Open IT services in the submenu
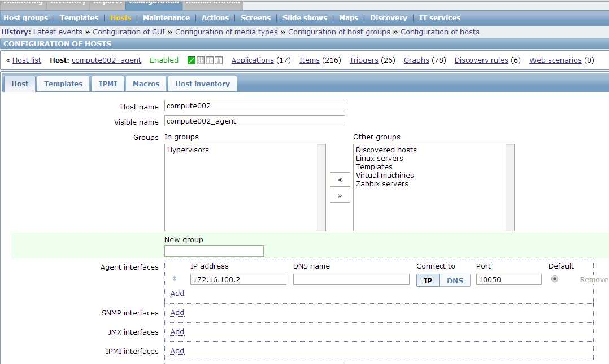Image resolution: width=609 pixels, height=364 pixels. 440,18
